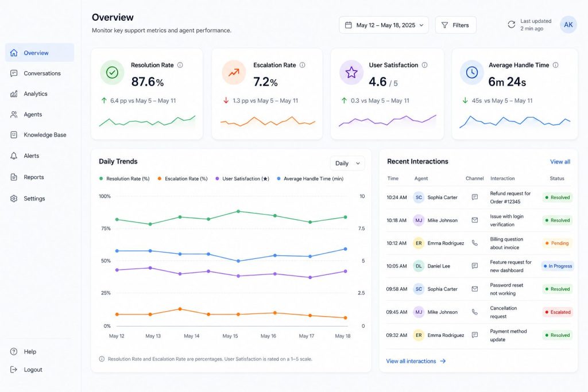Open the Daily interval dropdown
The width and height of the screenshot is (588, 392).
[347, 164]
